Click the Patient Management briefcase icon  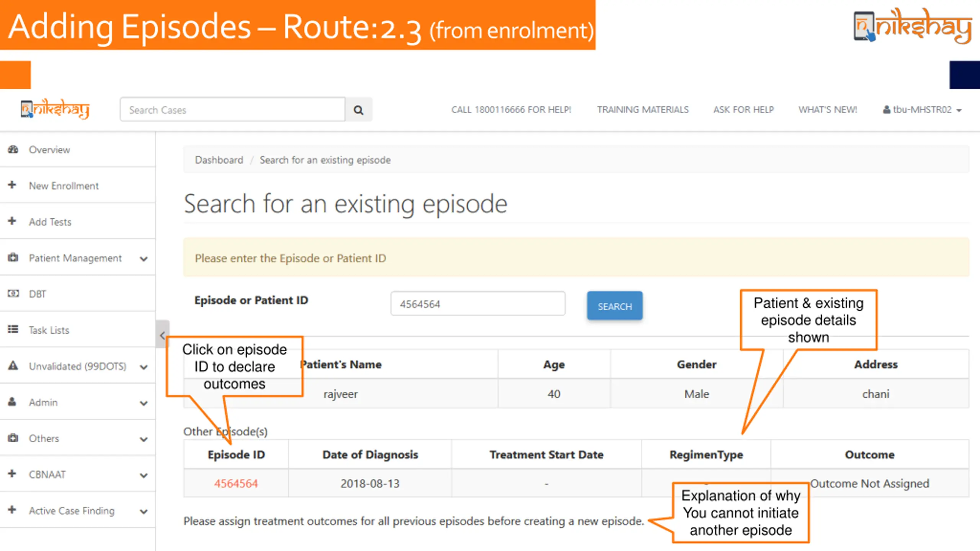tap(13, 258)
